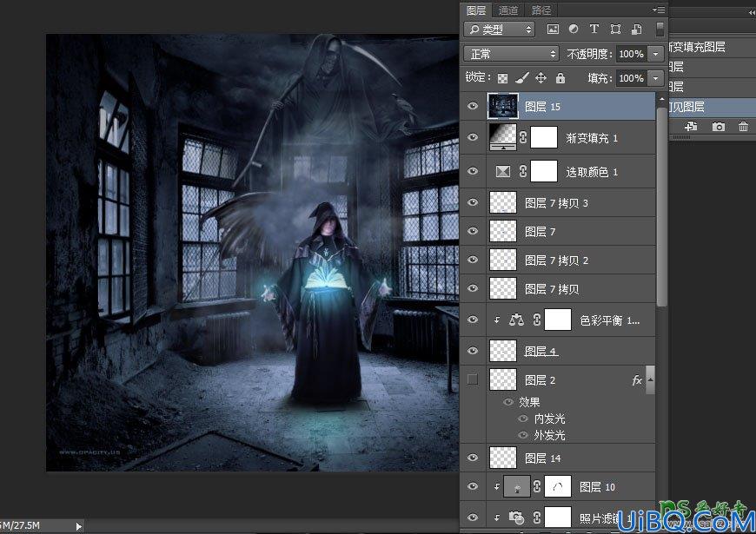Delete current state trash icon
The image size is (756, 534).
(743, 126)
